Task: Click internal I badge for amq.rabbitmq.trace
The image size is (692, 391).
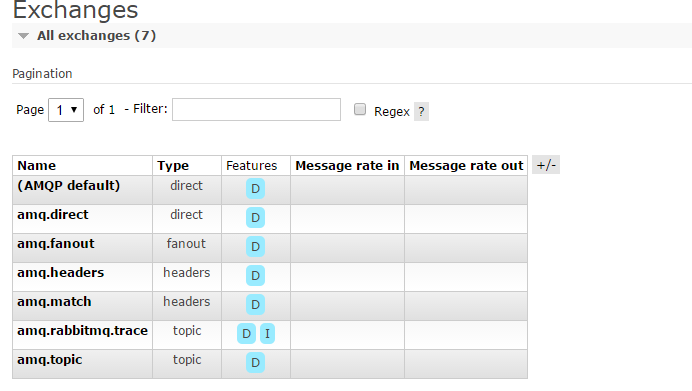Action: point(267,334)
